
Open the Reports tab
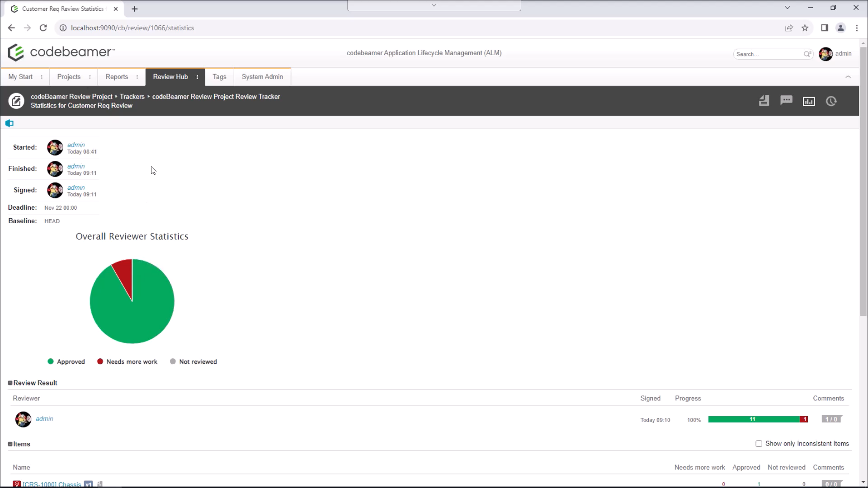point(117,77)
